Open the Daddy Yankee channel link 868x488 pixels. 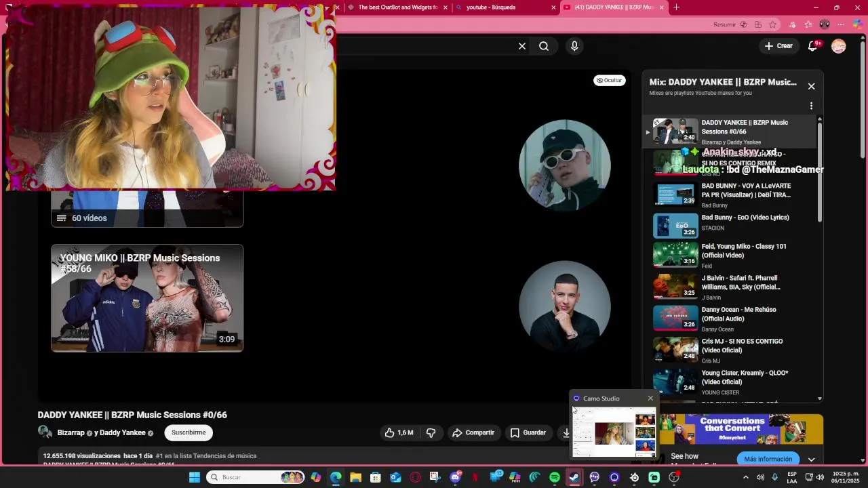(123, 432)
